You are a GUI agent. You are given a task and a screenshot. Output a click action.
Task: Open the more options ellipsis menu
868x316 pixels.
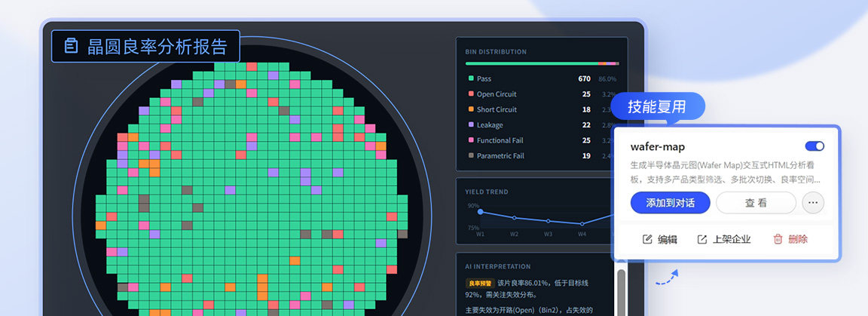813,203
